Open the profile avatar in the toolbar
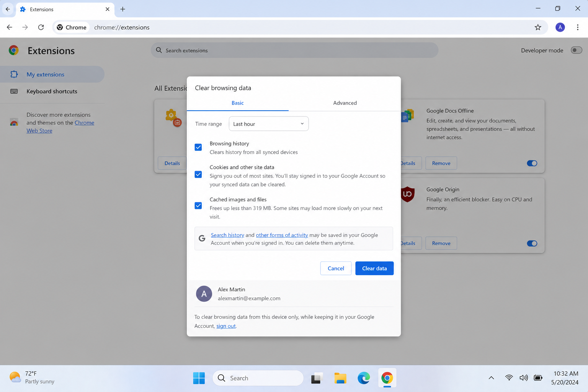The image size is (588, 392). (560, 27)
